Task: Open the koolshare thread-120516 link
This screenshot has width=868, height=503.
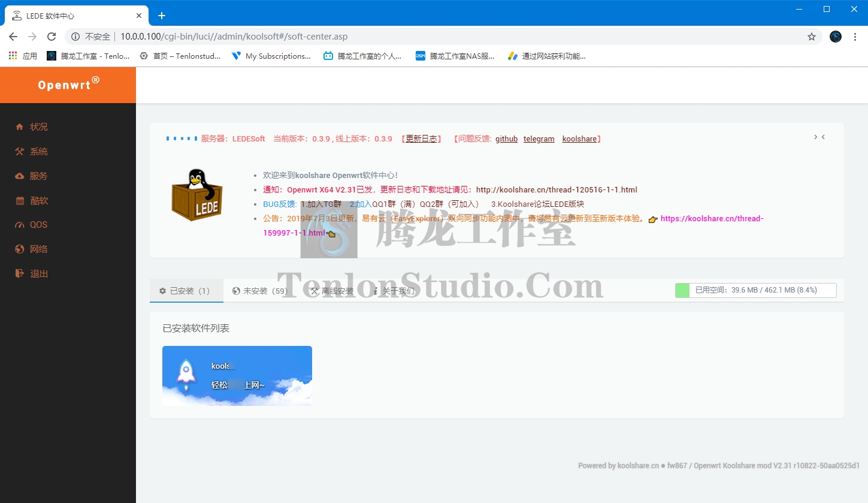Action: [x=557, y=190]
